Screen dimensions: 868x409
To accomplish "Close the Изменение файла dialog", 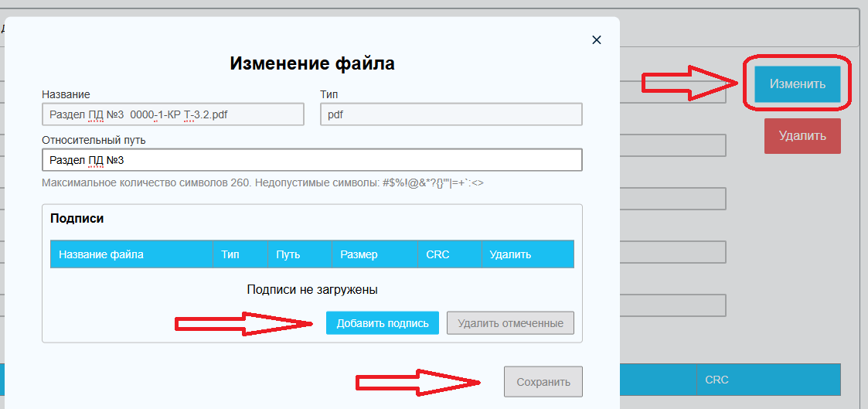I will tap(596, 40).
